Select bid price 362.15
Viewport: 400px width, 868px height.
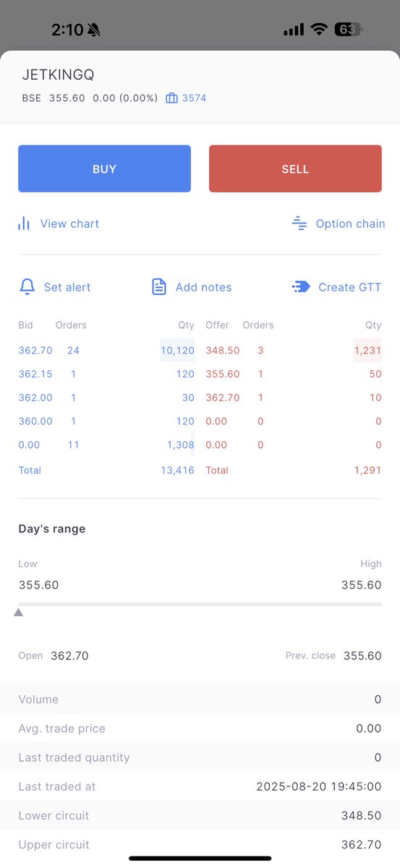tap(35, 374)
